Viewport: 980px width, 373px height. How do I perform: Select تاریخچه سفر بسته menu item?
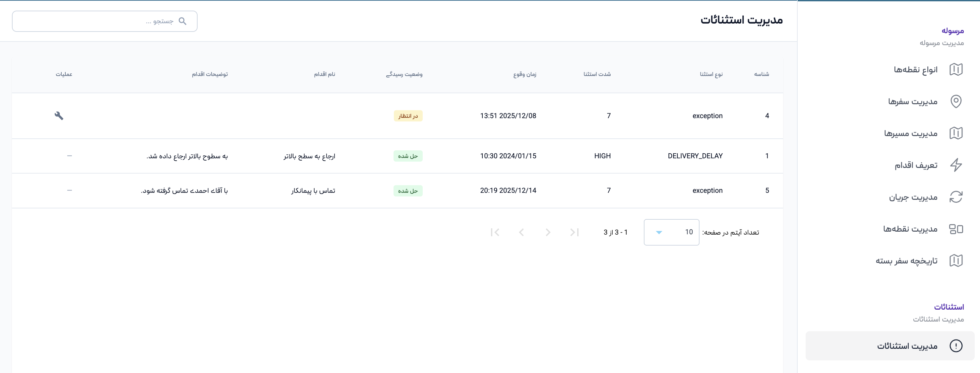[x=906, y=261]
